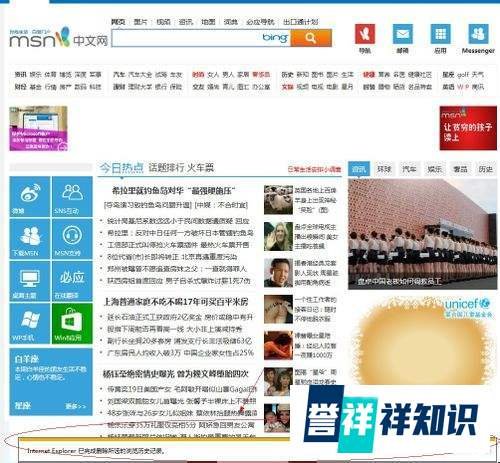Viewport: 500px width, 463px height.
Task: Click red survey link beside 火车票 tab
Action: tap(315, 169)
